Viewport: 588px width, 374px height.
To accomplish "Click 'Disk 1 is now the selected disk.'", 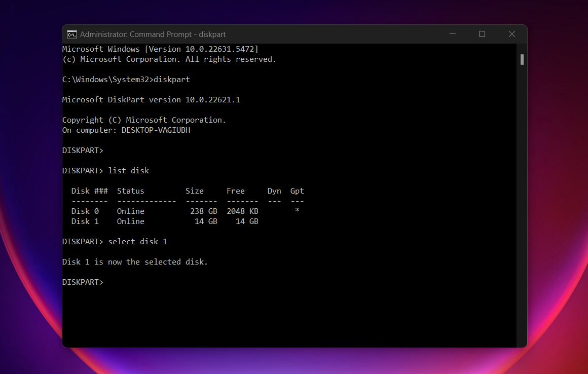I will (x=135, y=261).
